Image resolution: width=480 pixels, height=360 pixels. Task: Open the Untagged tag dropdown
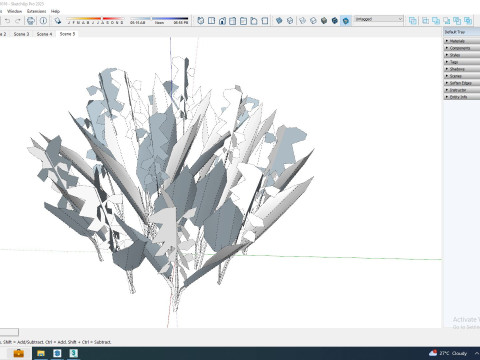click(x=379, y=19)
